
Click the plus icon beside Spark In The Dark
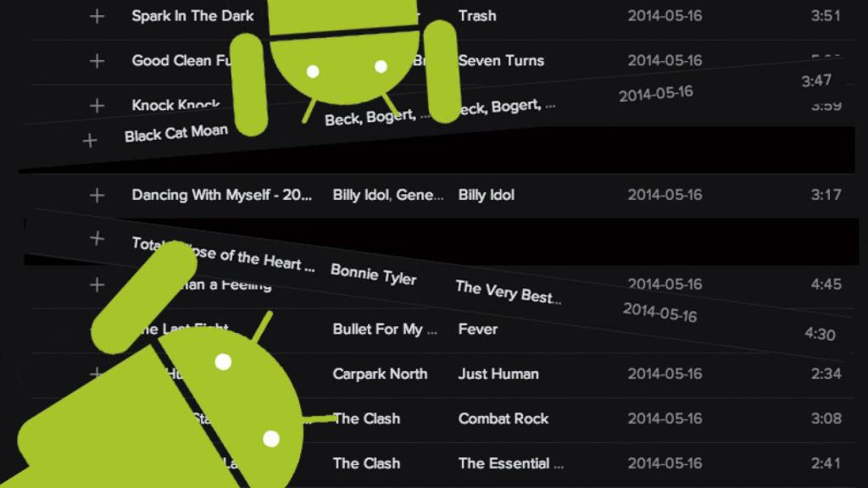[x=97, y=17]
